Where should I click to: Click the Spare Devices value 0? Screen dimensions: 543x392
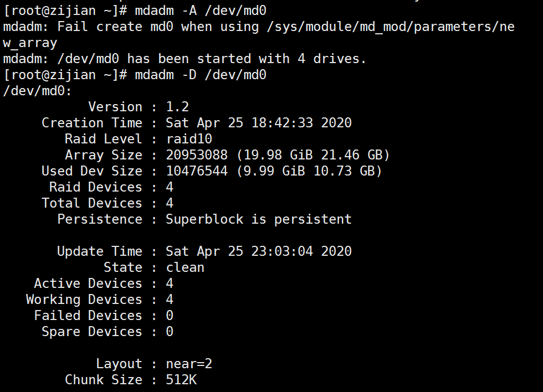pyautogui.click(x=170, y=332)
